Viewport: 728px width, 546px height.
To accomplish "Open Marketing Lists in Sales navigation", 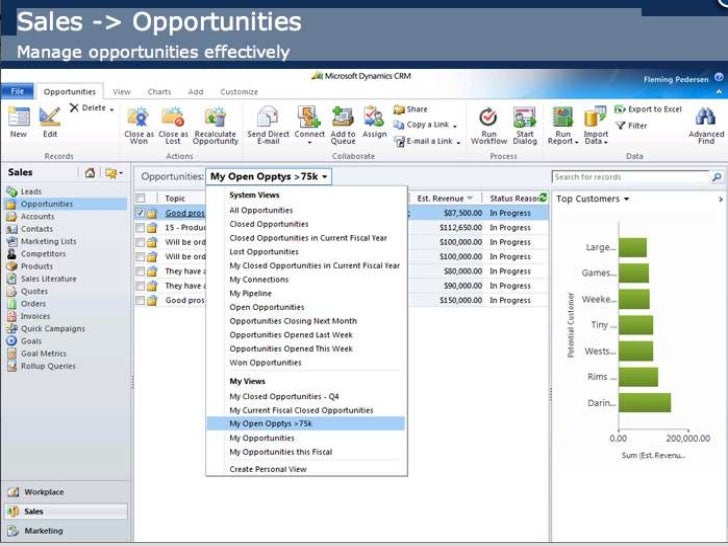I will click(48, 241).
